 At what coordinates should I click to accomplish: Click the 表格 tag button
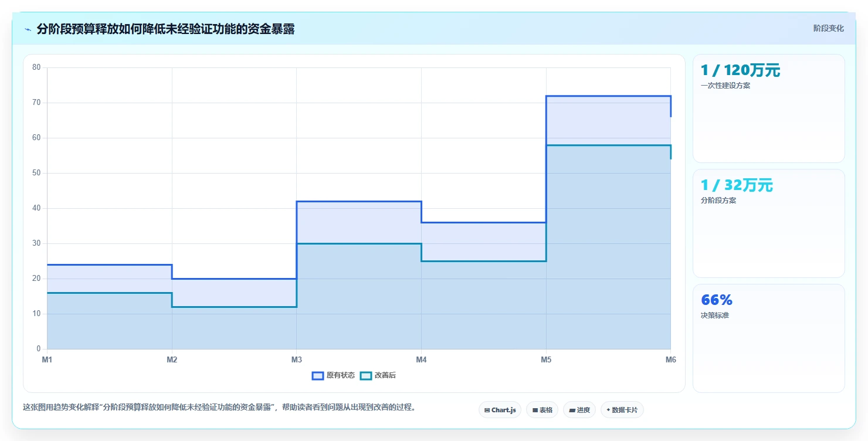[542, 410]
